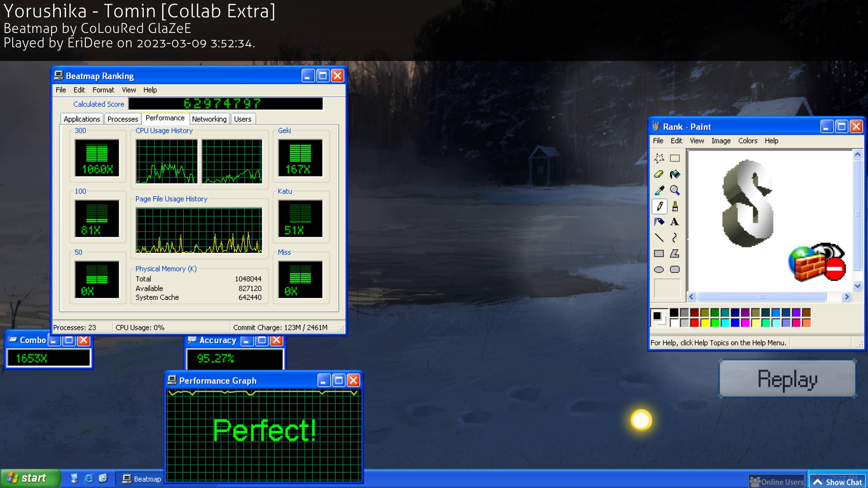Switch to the Processes tab

point(123,119)
